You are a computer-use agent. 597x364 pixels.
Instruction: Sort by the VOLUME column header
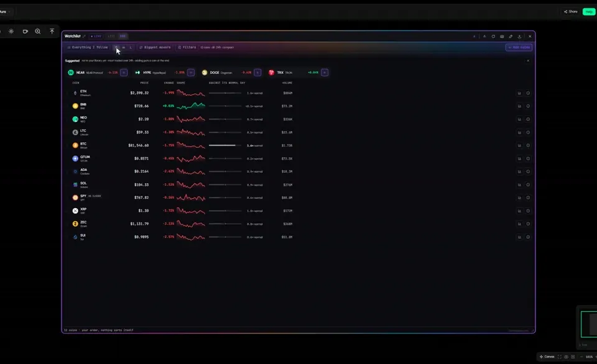click(287, 83)
